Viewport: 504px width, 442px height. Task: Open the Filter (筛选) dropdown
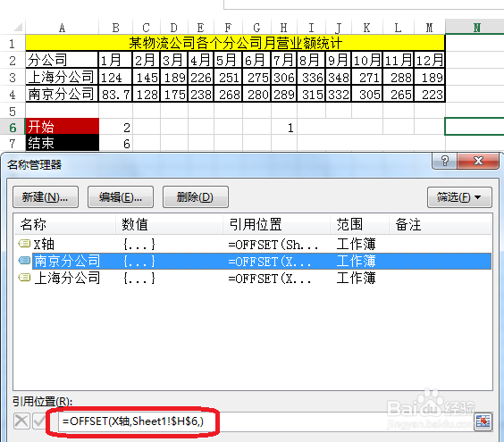(459, 197)
